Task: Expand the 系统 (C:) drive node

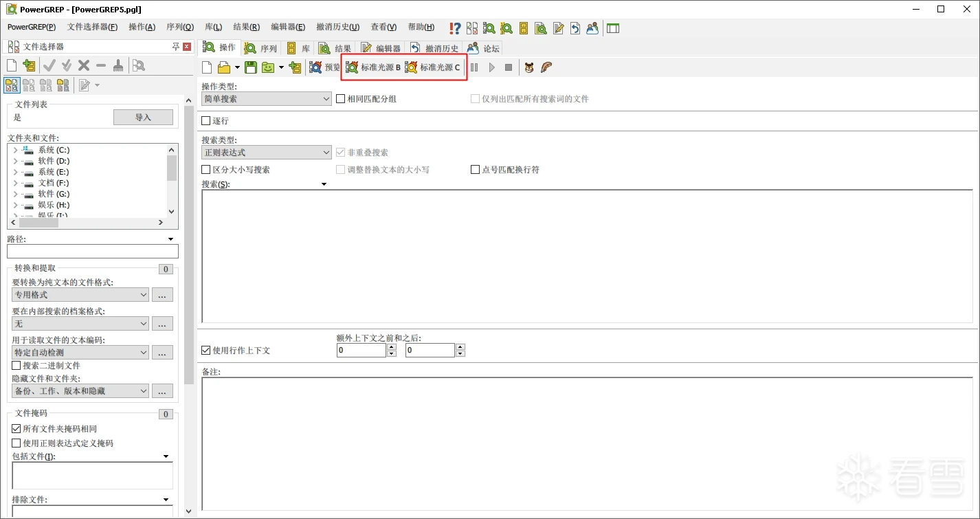Action: click(15, 150)
